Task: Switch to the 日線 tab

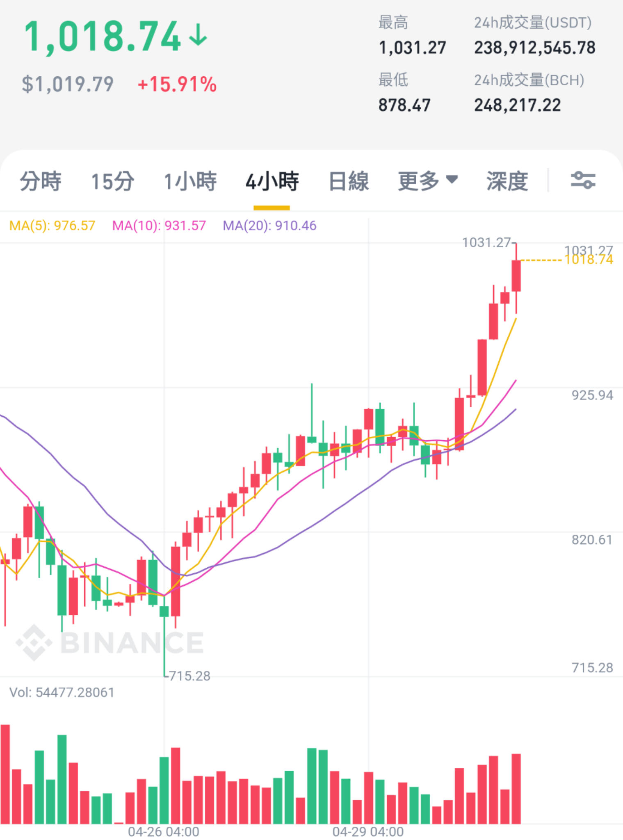Action: tap(349, 181)
